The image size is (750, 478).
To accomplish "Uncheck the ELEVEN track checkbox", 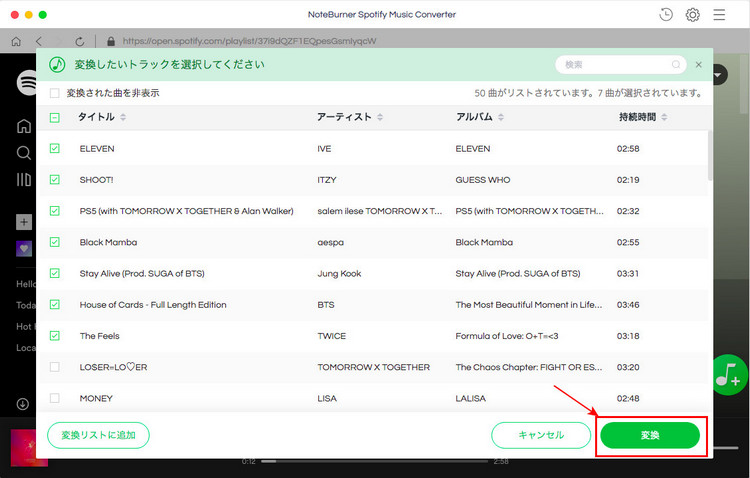I will pyautogui.click(x=55, y=148).
